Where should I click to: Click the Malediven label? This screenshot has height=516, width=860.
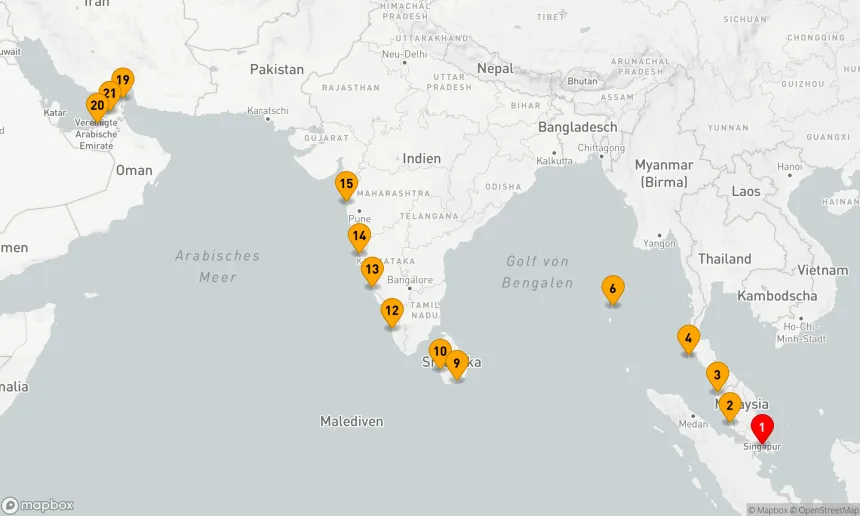click(352, 421)
